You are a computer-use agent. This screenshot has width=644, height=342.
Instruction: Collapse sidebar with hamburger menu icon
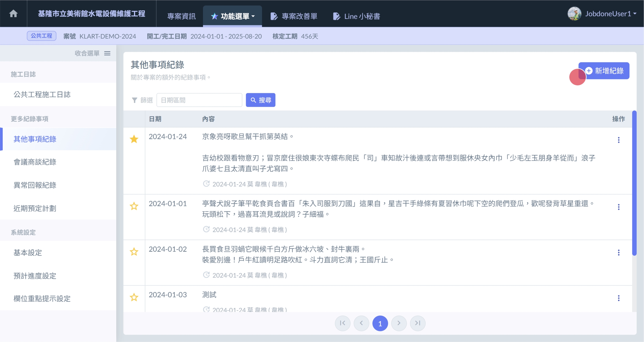107,53
